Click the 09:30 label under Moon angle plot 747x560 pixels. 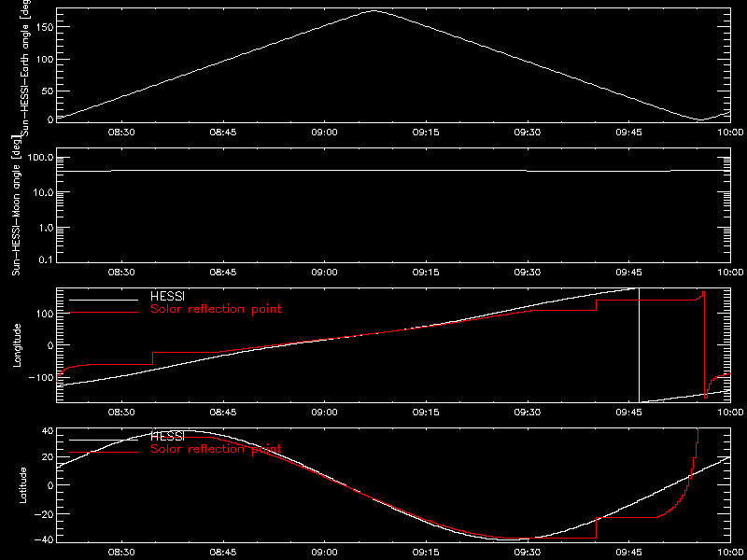point(528,273)
